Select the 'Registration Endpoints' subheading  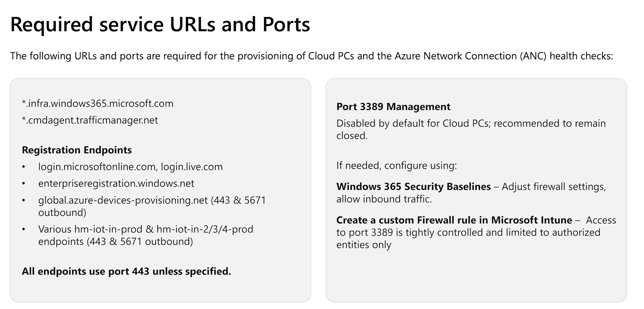pos(77,150)
